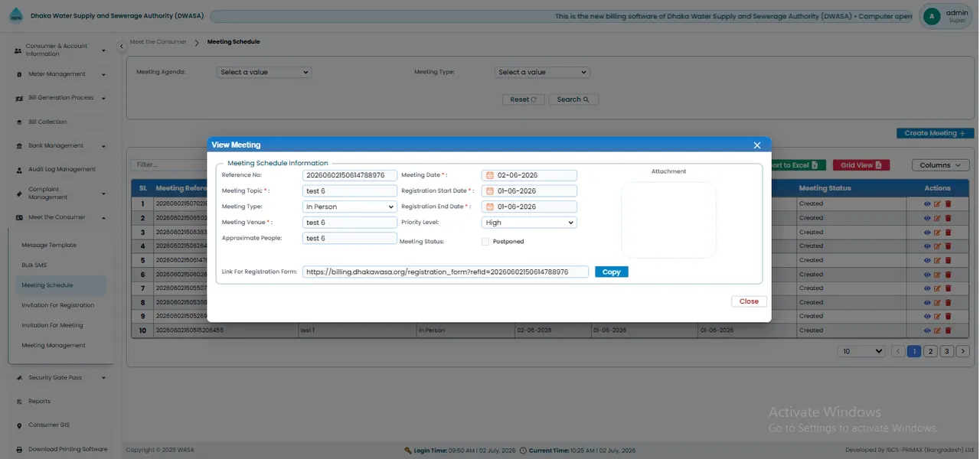Click the edit icon for row 5
980x459 pixels.
point(937,260)
